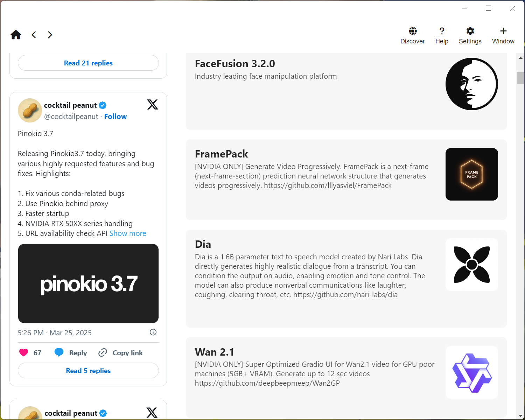Expand Read 5 replies
The width and height of the screenshot is (525, 420).
[88, 371]
